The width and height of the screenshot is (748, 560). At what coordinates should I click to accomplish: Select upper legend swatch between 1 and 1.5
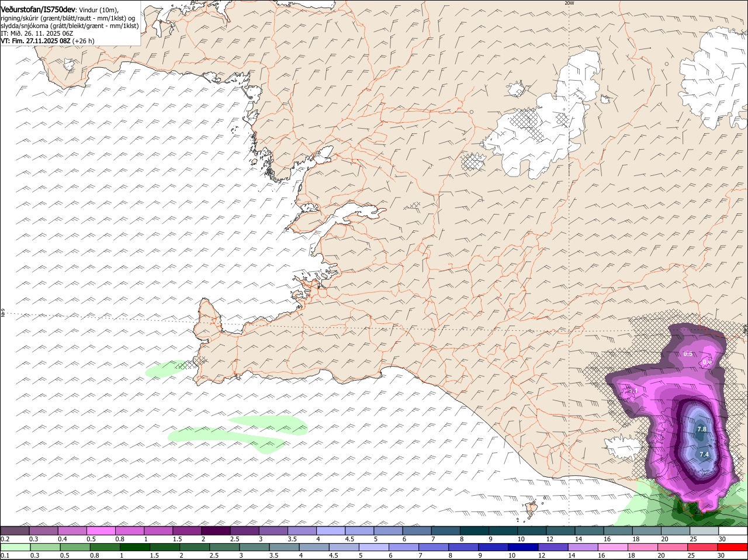[x=158, y=531]
